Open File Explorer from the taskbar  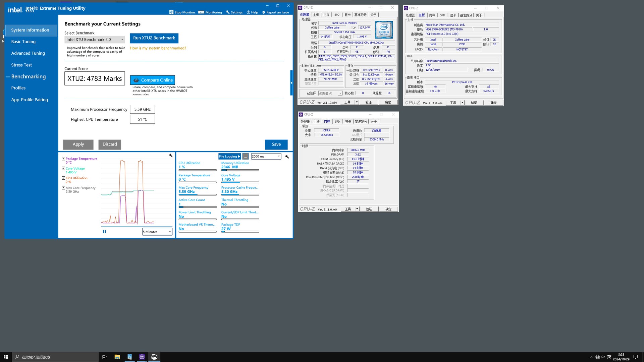pyautogui.click(x=117, y=357)
